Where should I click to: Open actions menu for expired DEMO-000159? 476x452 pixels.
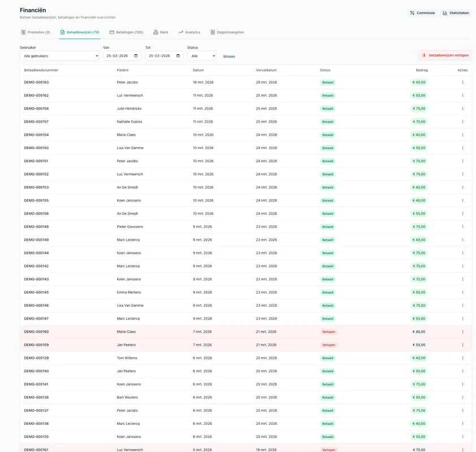pos(462,345)
